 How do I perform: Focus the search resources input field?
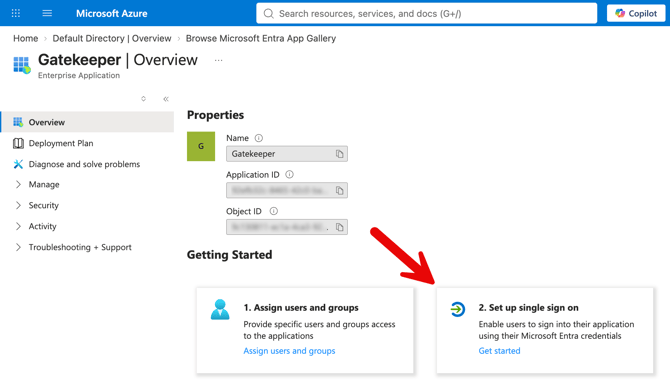click(x=426, y=14)
